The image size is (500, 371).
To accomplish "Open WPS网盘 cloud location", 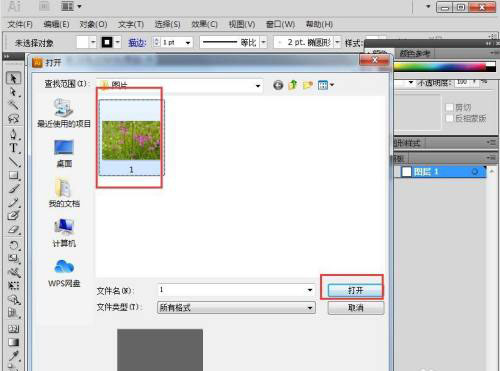I will click(x=64, y=273).
